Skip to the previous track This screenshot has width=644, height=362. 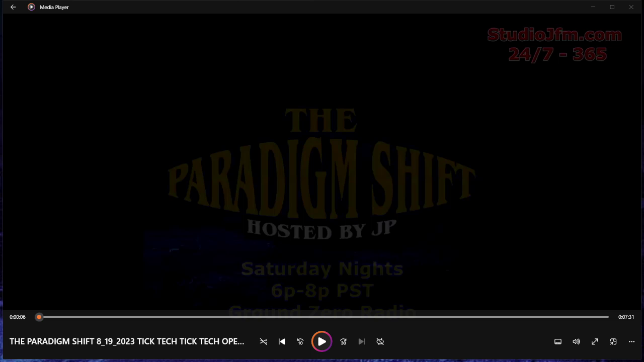click(282, 341)
